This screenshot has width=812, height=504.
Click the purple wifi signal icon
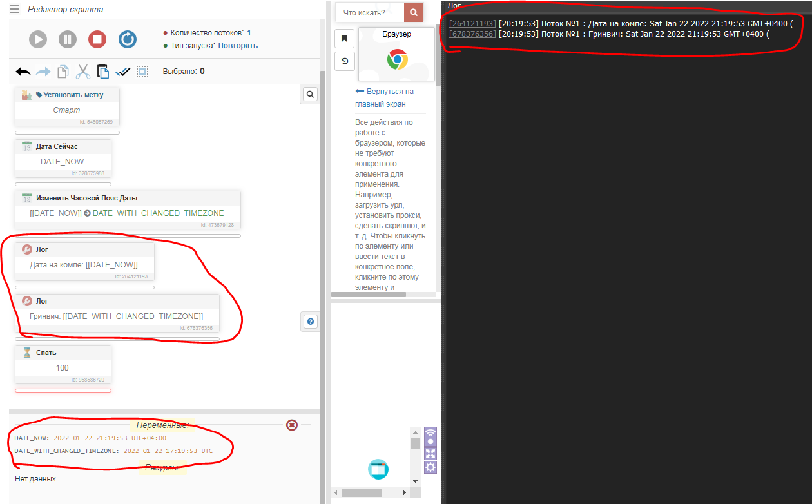(x=430, y=436)
